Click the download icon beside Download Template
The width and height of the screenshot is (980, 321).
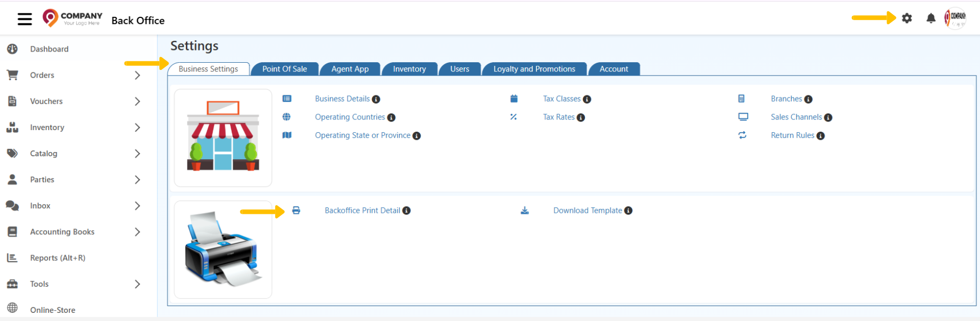click(525, 210)
